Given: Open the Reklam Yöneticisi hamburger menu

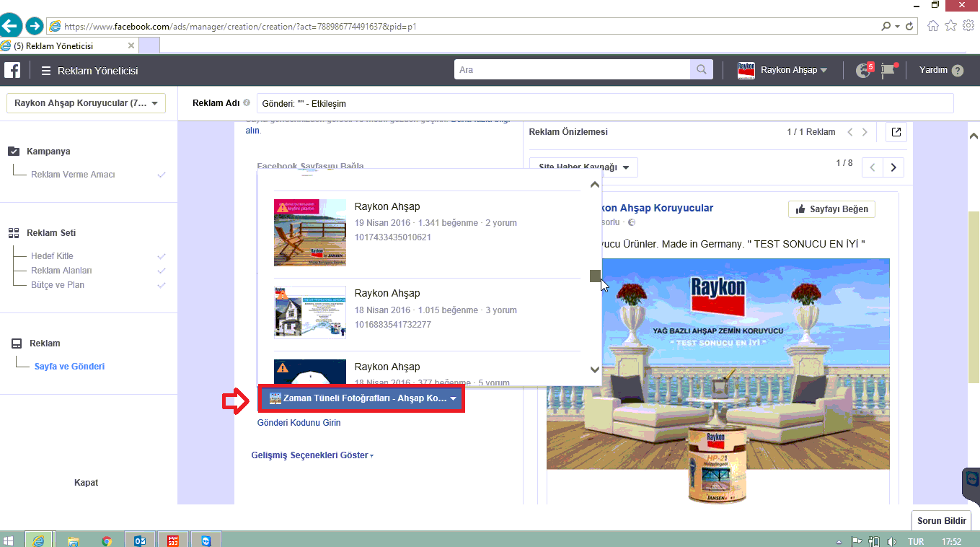Looking at the screenshot, I should pos(46,71).
